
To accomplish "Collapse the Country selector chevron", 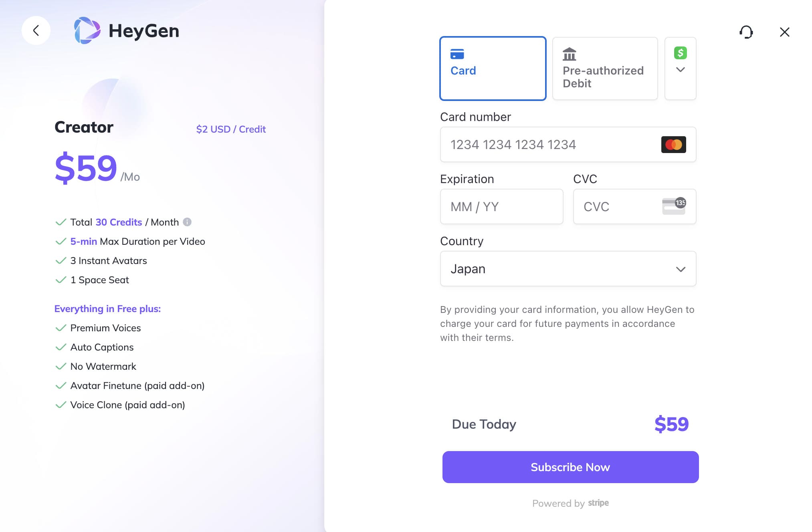I will click(x=681, y=270).
